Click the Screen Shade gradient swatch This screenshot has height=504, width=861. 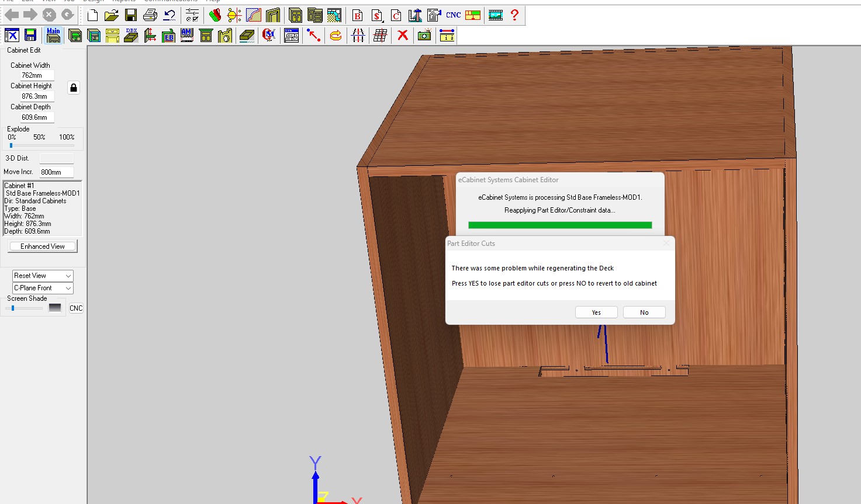(x=55, y=308)
